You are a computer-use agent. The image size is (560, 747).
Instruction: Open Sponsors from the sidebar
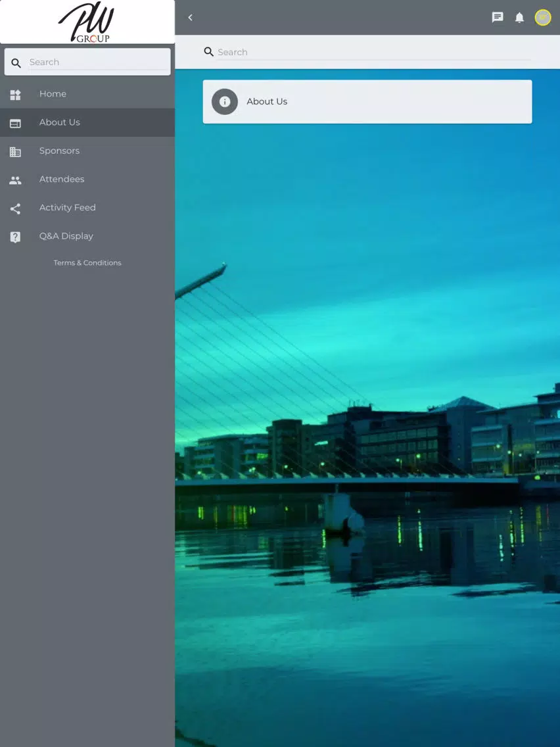coord(87,151)
